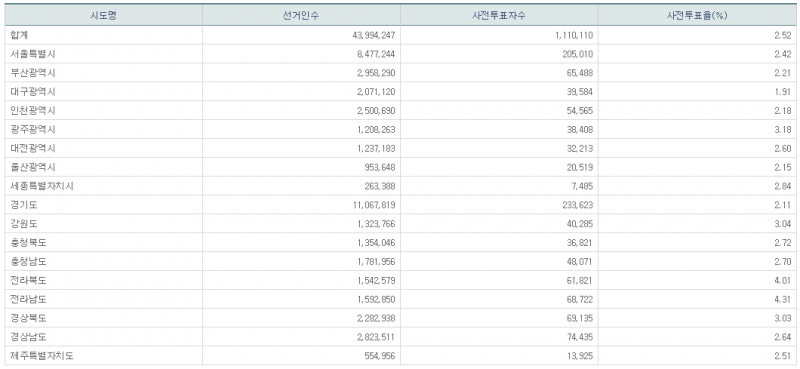Select the 경기도 row label
Screen dimensions: 800x369
click(23, 205)
